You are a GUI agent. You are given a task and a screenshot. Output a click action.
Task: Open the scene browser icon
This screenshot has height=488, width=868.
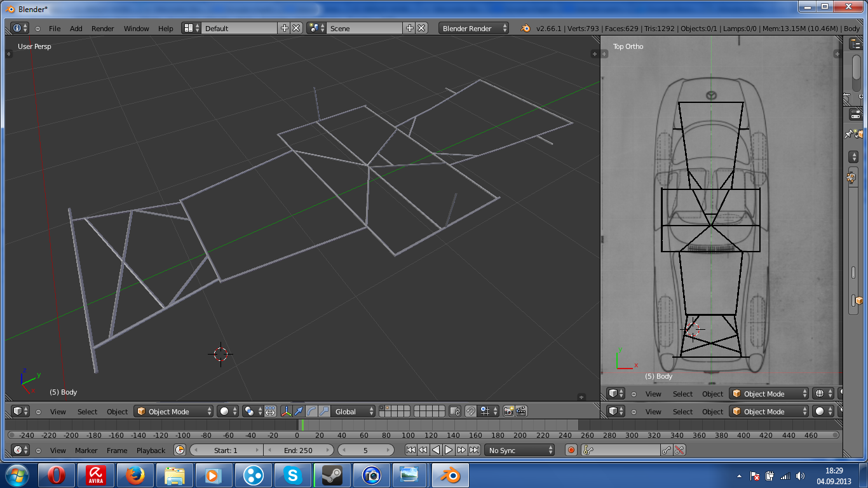[316, 28]
